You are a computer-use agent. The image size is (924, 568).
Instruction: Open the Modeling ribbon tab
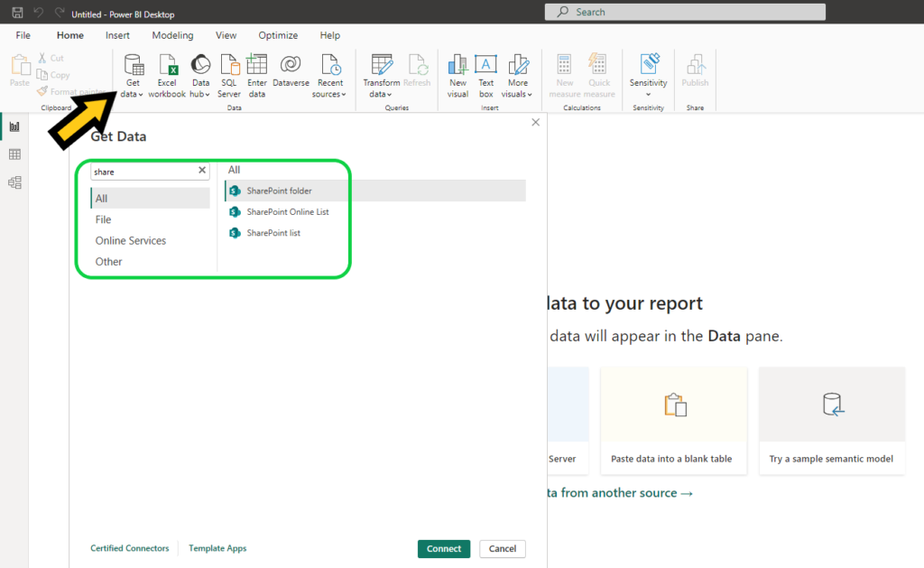[172, 35]
